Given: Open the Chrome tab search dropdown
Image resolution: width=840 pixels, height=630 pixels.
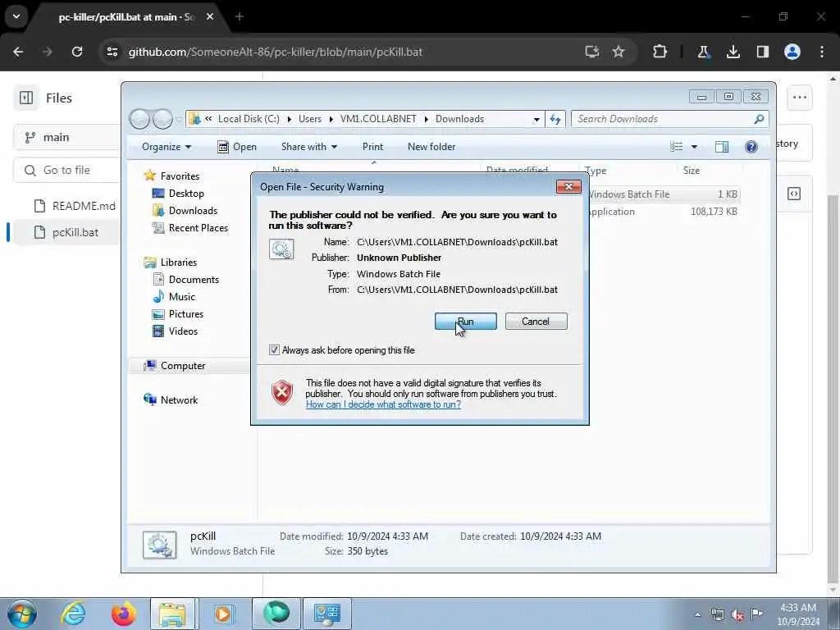Looking at the screenshot, I should [16, 16].
